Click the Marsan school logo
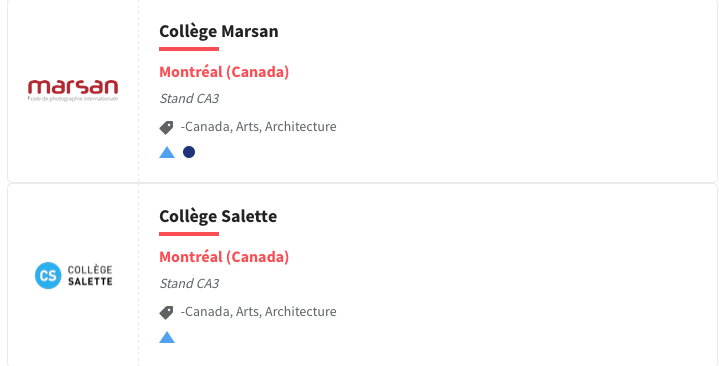 pyautogui.click(x=73, y=90)
